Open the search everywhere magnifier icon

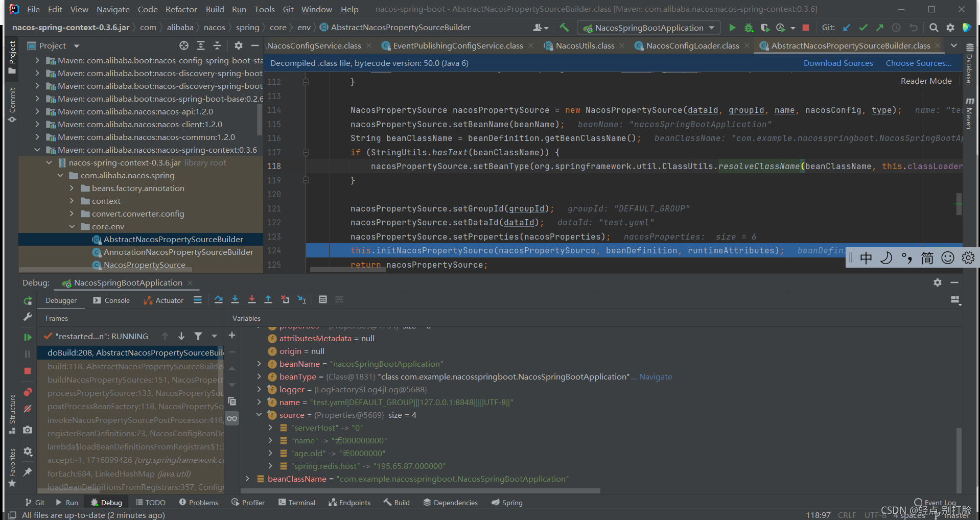point(934,28)
